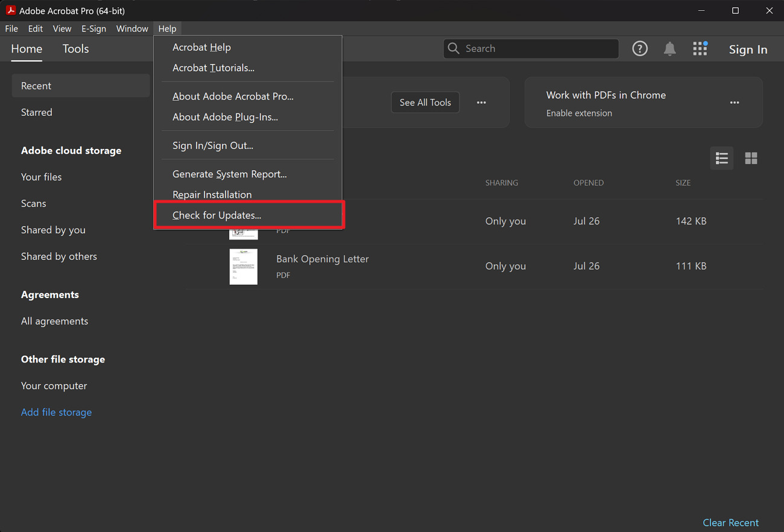
Task: Close the open Help menu
Action: tap(167, 28)
